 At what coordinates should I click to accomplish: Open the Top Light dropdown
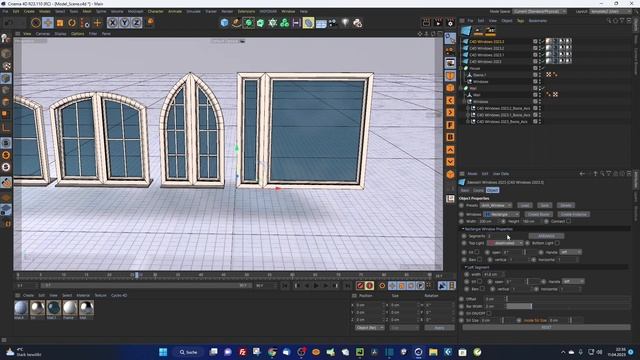pyautogui.click(x=505, y=243)
